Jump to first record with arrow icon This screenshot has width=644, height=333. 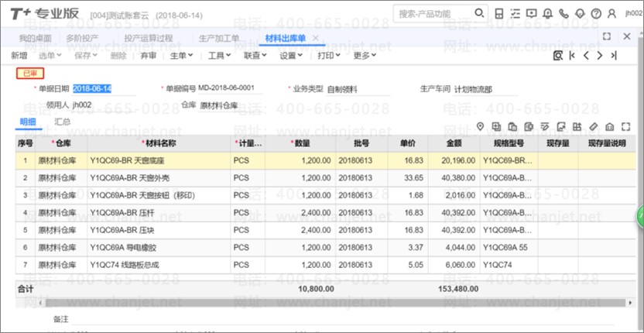click(572, 56)
